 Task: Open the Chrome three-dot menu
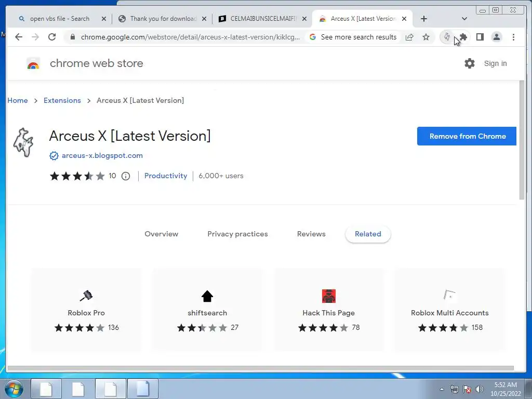pos(513,37)
